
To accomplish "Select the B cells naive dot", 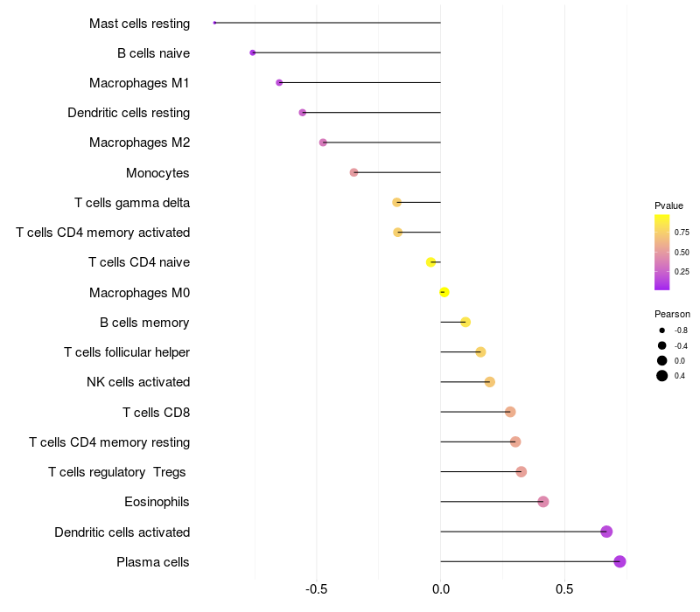I will (x=253, y=52).
